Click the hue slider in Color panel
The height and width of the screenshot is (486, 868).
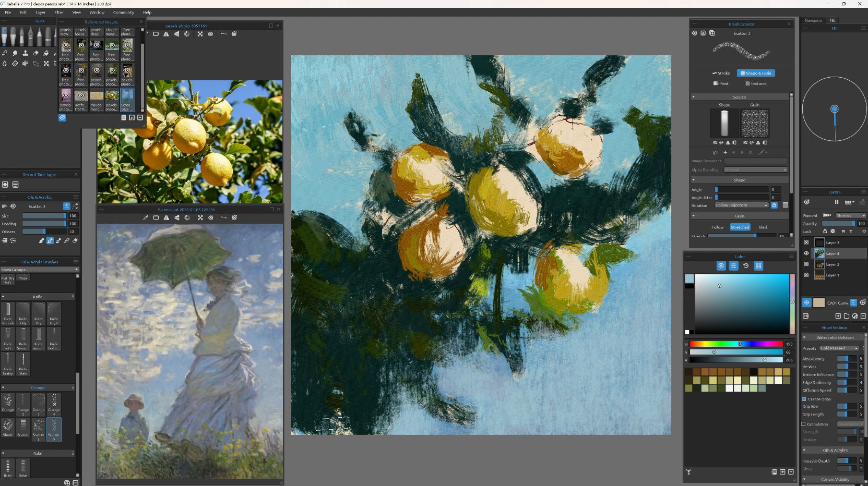click(x=736, y=344)
